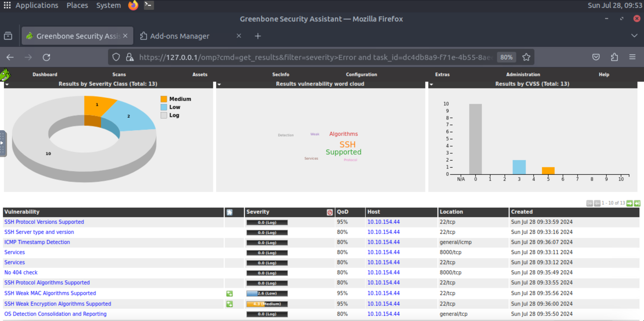Click inside the browser address bar
The height and width of the screenshot is (321, 644).
[x=312, y=57]
